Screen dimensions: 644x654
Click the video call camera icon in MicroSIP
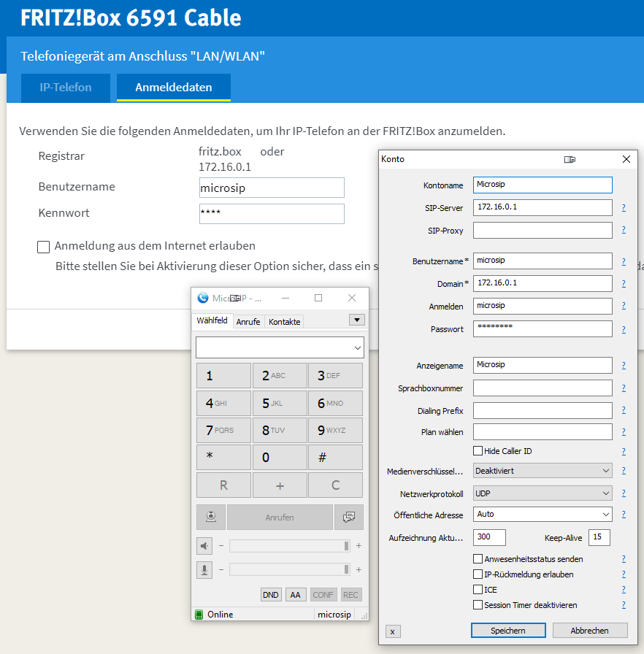coord(211,518)
